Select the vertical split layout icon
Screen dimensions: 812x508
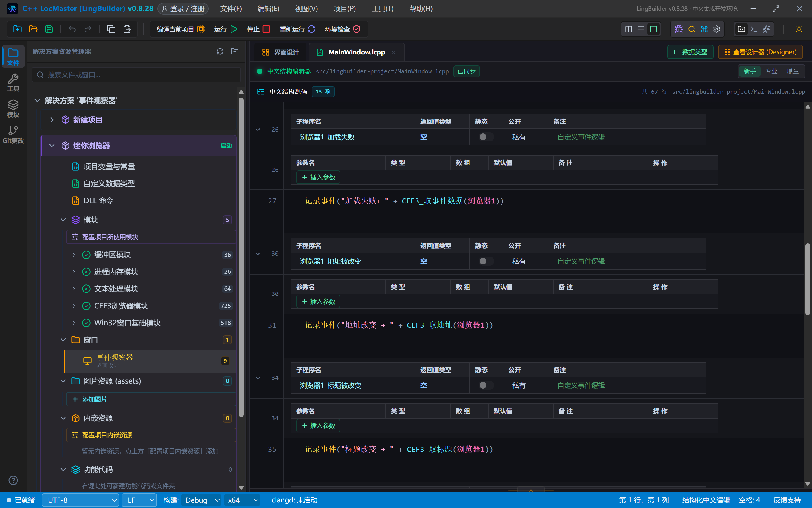(629, 29)
